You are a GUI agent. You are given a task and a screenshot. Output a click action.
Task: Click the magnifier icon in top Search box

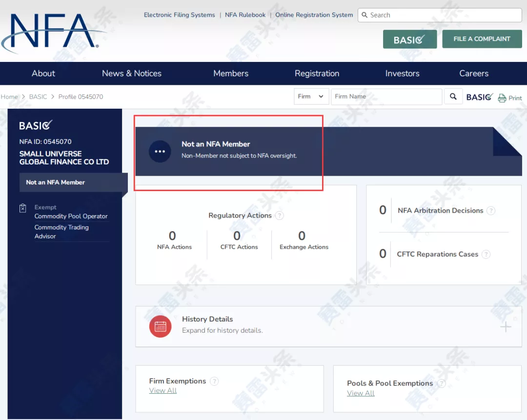(x=365, y=15)
